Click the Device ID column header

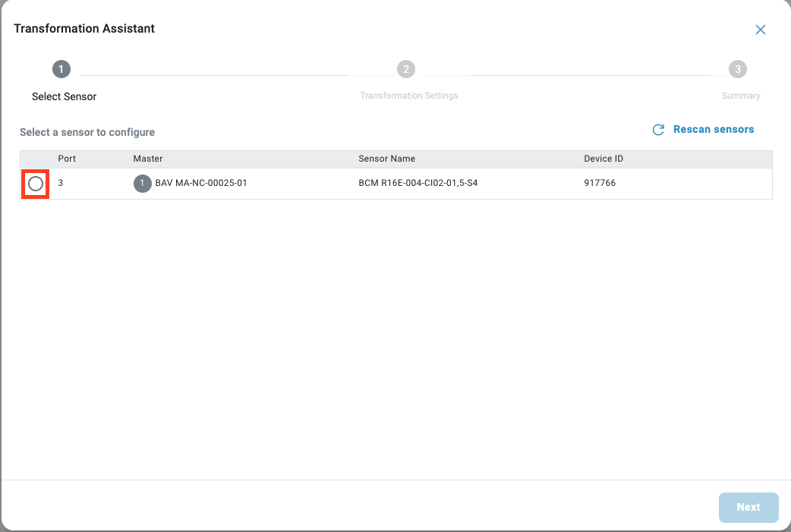(603, 159)
